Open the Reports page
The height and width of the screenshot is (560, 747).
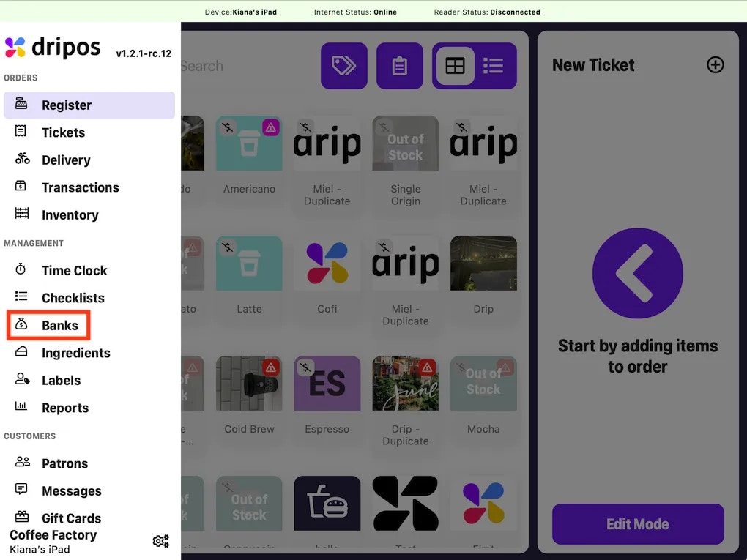point(65,408)
